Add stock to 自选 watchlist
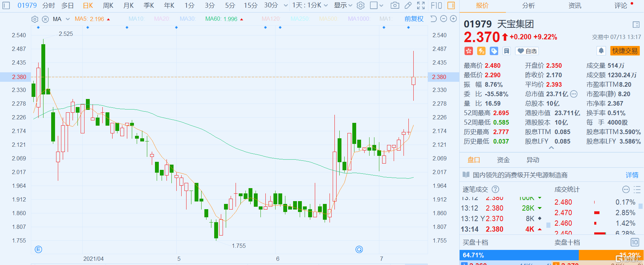The width and height of the screenshot is (644, 265). coord(527,51)
